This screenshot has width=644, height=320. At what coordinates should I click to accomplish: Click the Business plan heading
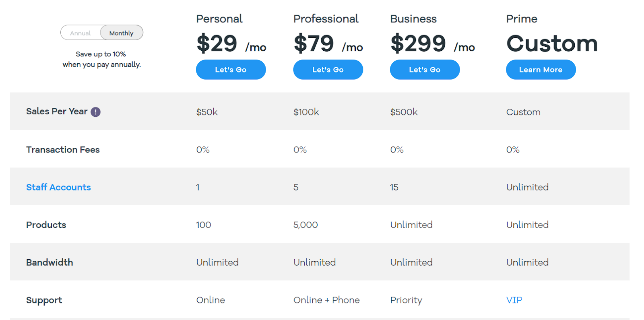coord(413,19)
